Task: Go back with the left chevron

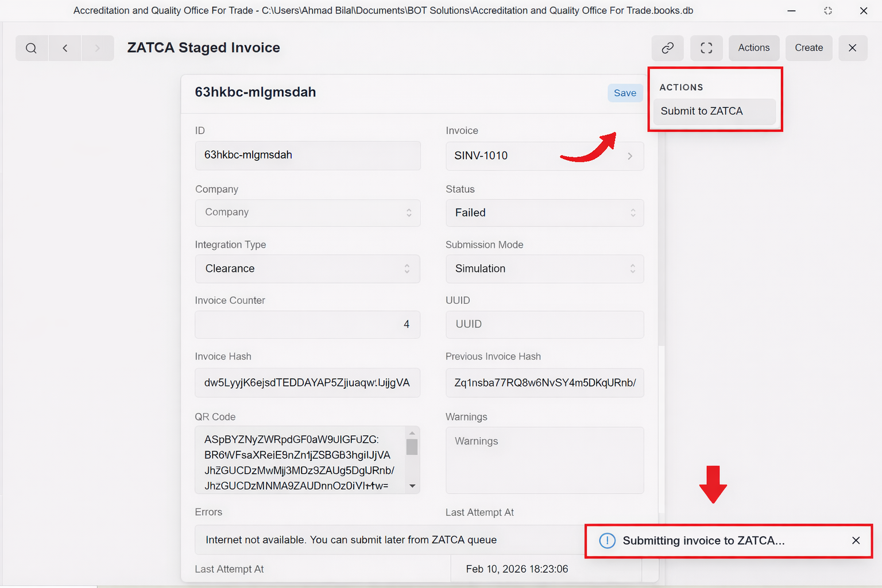Action: [x=65, y=48]
